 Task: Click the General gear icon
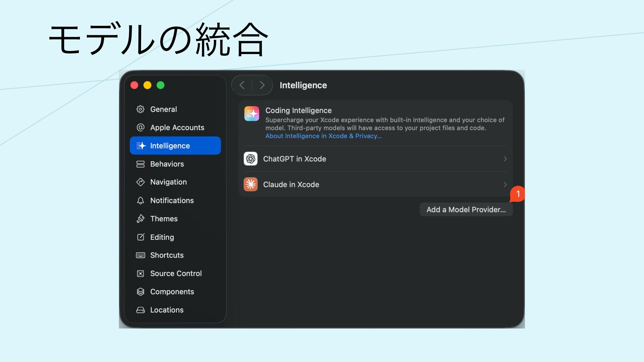(x=140, y=109)
